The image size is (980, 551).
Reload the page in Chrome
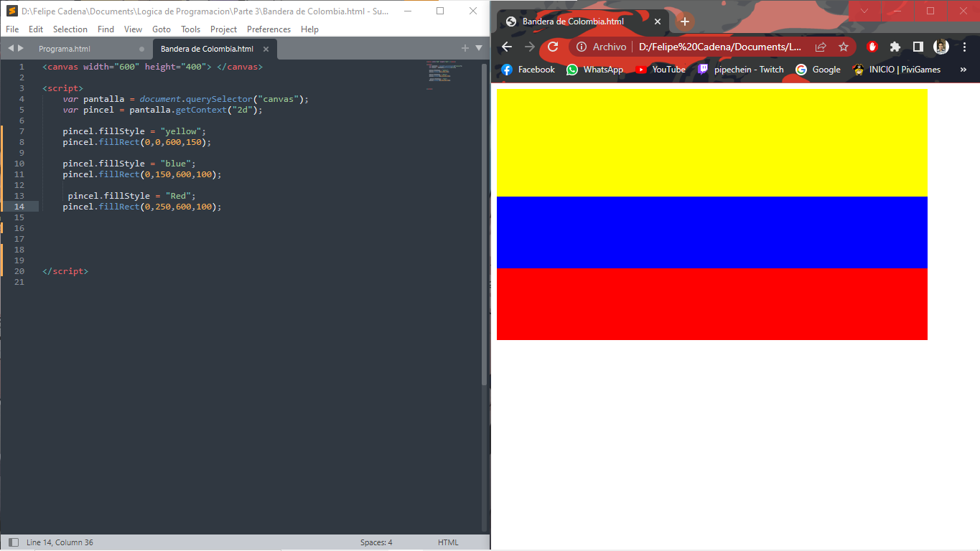tap(553, 47)
